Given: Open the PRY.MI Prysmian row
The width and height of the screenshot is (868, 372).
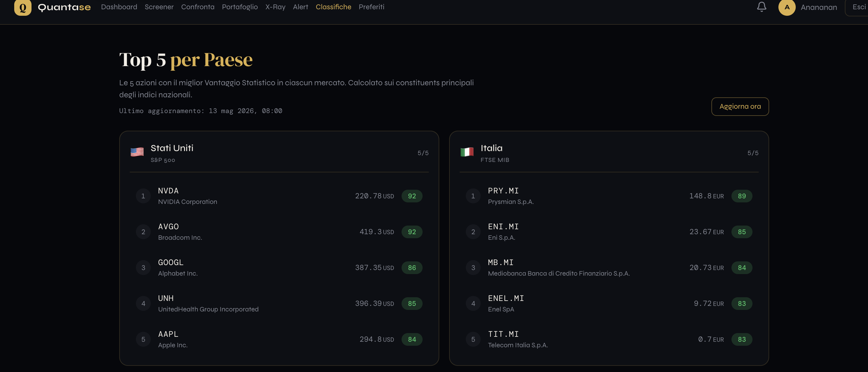Looking at the screenshot, I should (x=609, y=196).
